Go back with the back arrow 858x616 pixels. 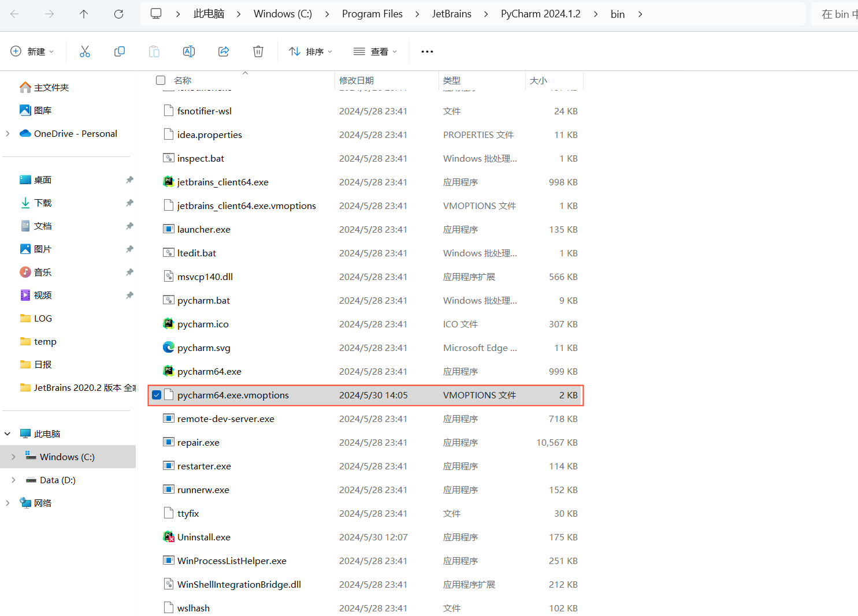click(15, 14)
